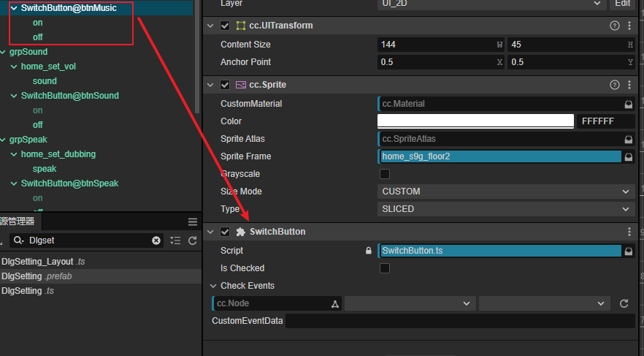Collapse the cc.Sprite section
This screenshot has height=356, width=644.
210,85
